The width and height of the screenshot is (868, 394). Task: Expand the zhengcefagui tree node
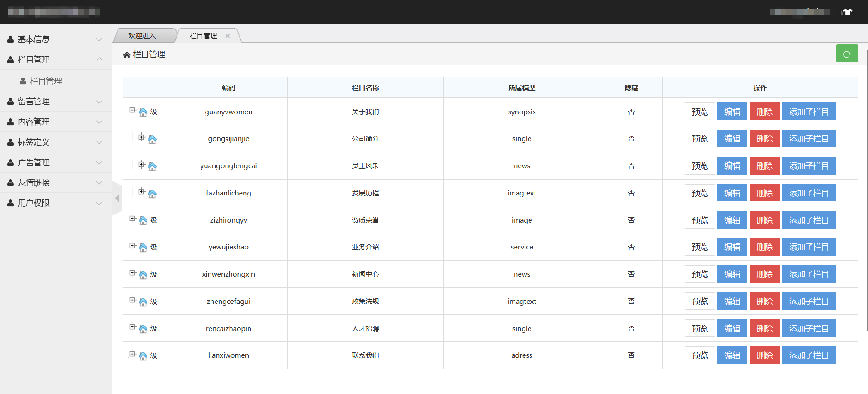132,300
